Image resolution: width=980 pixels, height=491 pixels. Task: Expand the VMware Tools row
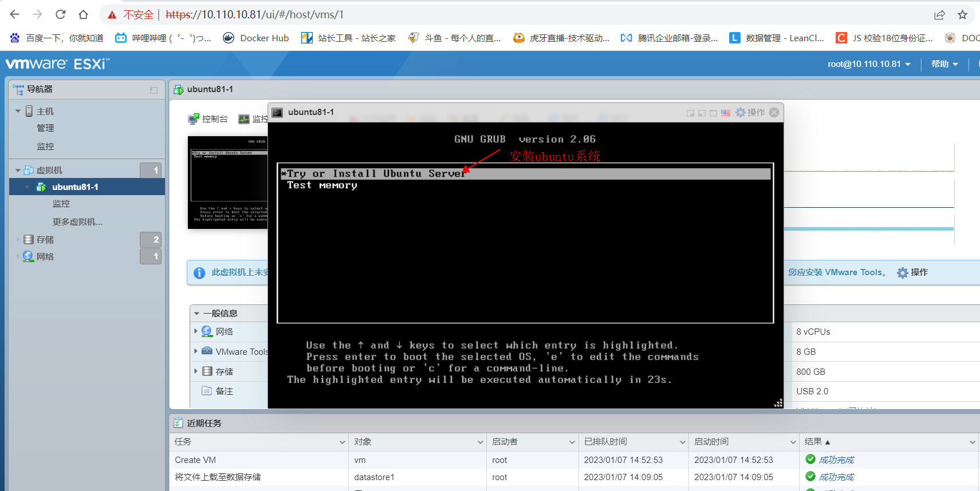tap(196, 351)
